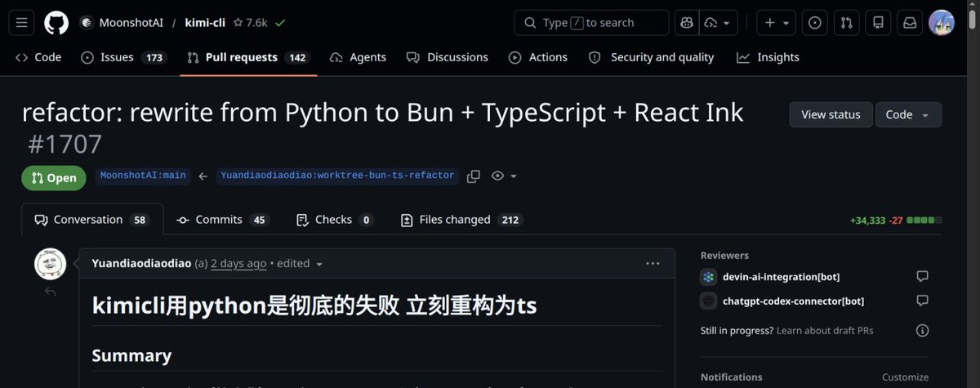Click the View status button

[x=831, y=114]
